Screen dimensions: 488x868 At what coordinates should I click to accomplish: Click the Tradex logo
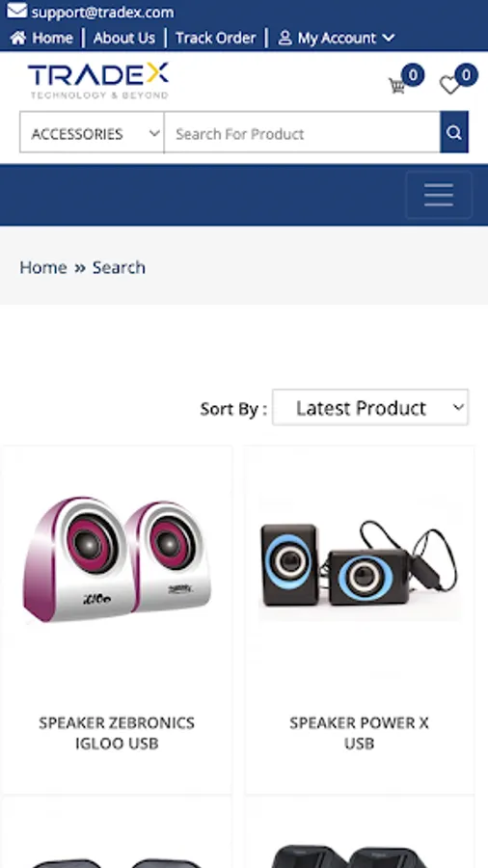pos(98,81)
